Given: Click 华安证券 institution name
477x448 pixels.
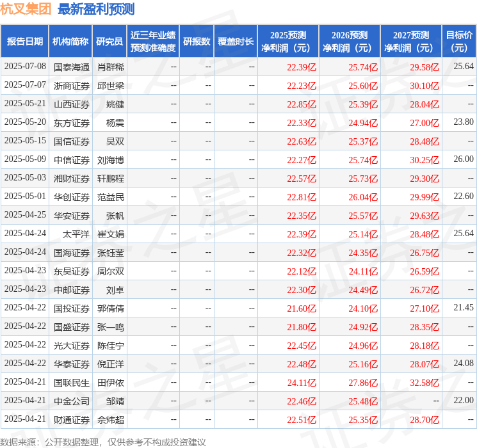Looking at the screenshot, I should click(72, 216).
